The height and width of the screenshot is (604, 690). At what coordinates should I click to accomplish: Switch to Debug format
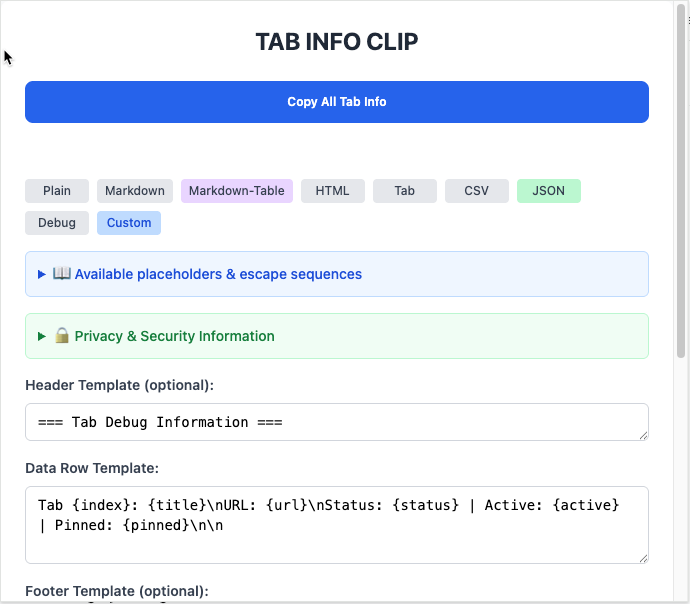pyautogui.click(x=57, y=223)
